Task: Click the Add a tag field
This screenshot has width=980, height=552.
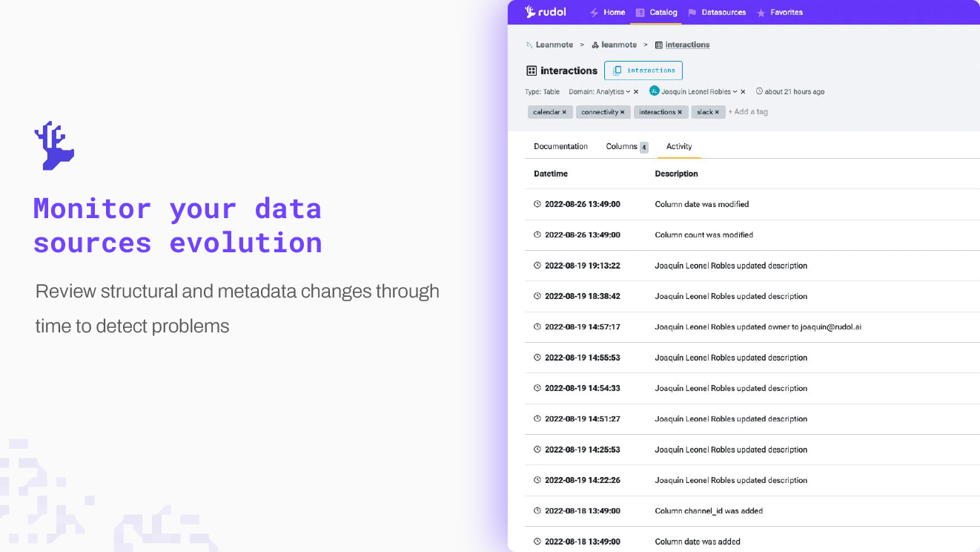Action: pos(748,112)
